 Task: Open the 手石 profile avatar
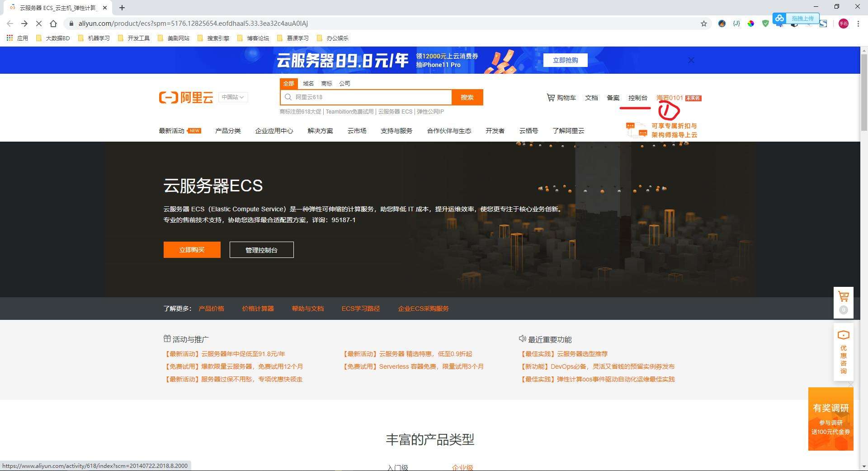coord(843,24)
